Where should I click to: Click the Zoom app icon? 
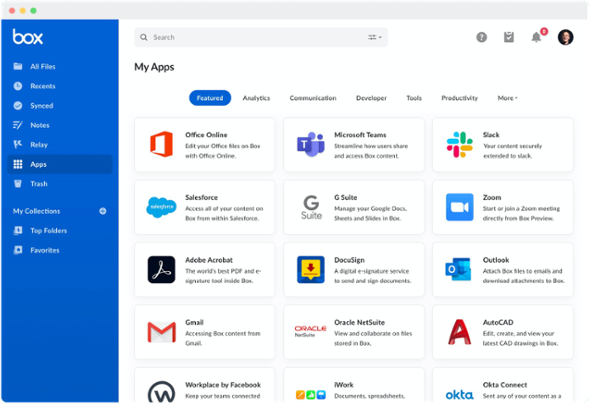click(459, 207)
